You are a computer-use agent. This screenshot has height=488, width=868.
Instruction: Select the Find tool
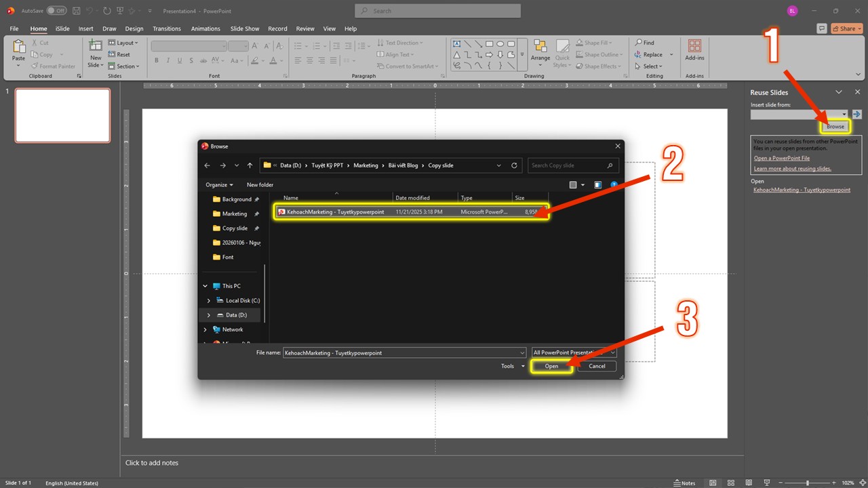point(645,43)
